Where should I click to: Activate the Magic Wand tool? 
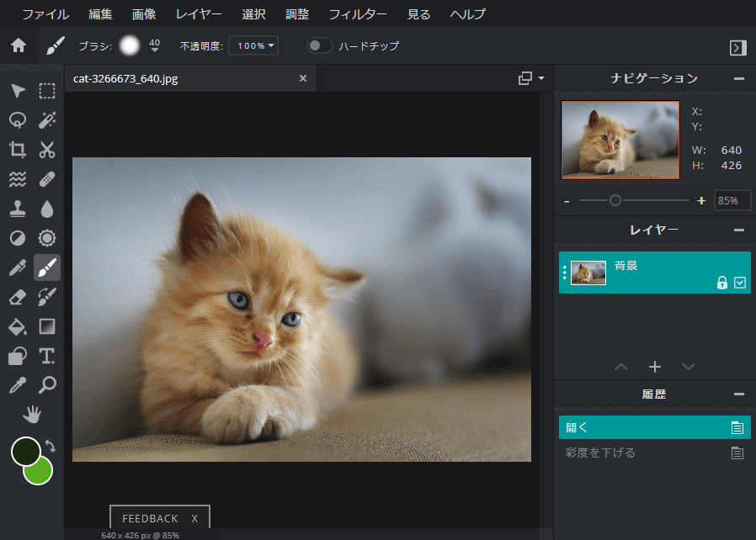click(46, 120)
